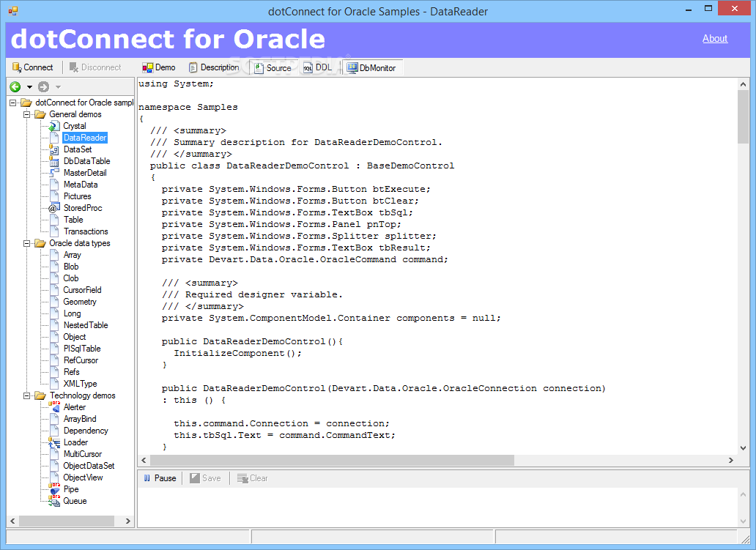This screenshot has height=550, width=756.
Task: Select ObjectDataSet in the tree
Action: (x=89, y=466)
